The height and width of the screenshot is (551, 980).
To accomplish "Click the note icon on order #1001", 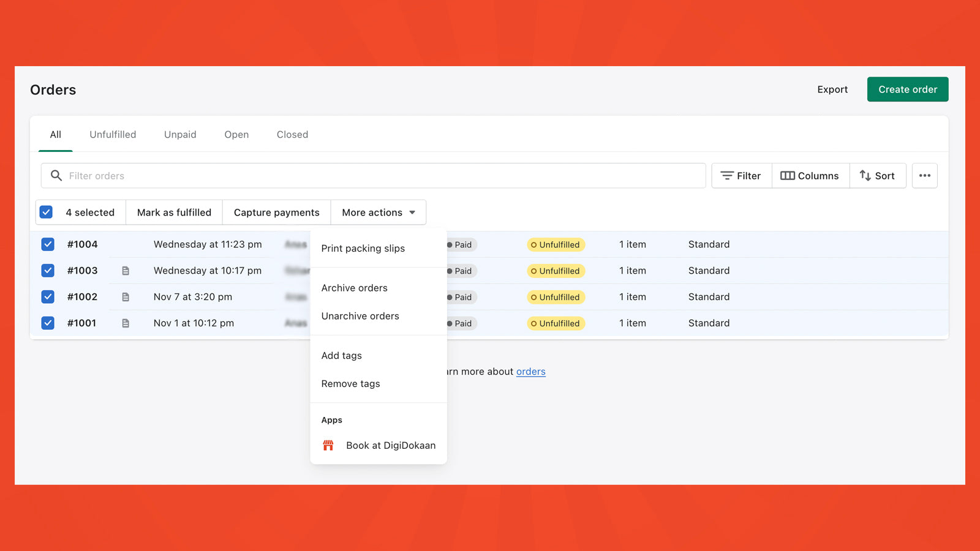I will tap(126, 323).
